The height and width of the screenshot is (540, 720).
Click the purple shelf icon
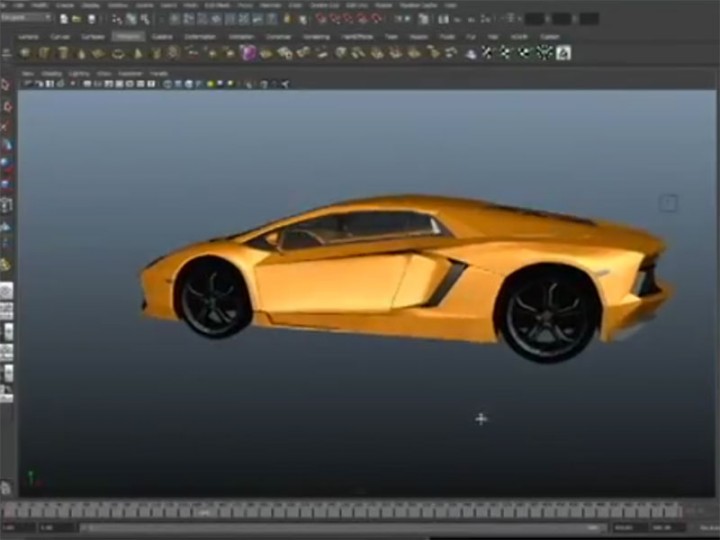click(248, 53)
